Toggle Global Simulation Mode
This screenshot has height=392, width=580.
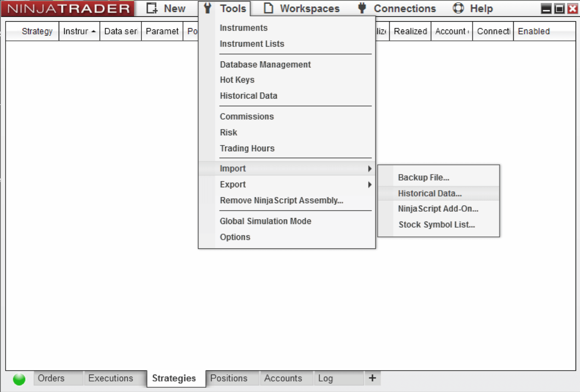click(x=265, y=221)
